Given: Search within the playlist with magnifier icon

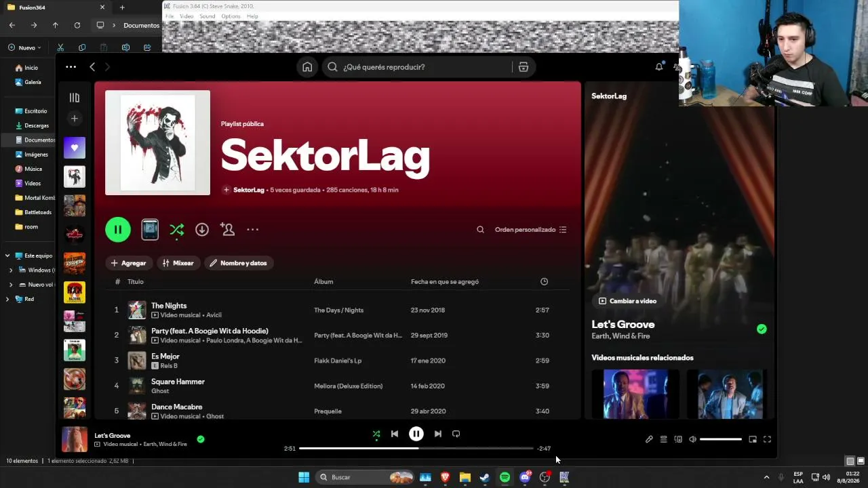Looking at the screenshot, I should [480, 230].
